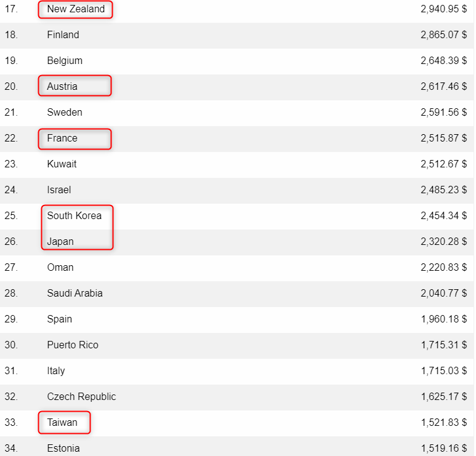Image resolution: width=476 pixels, height=456 pixels.
Task: Select the Oman row
Action: coord(237,268)
